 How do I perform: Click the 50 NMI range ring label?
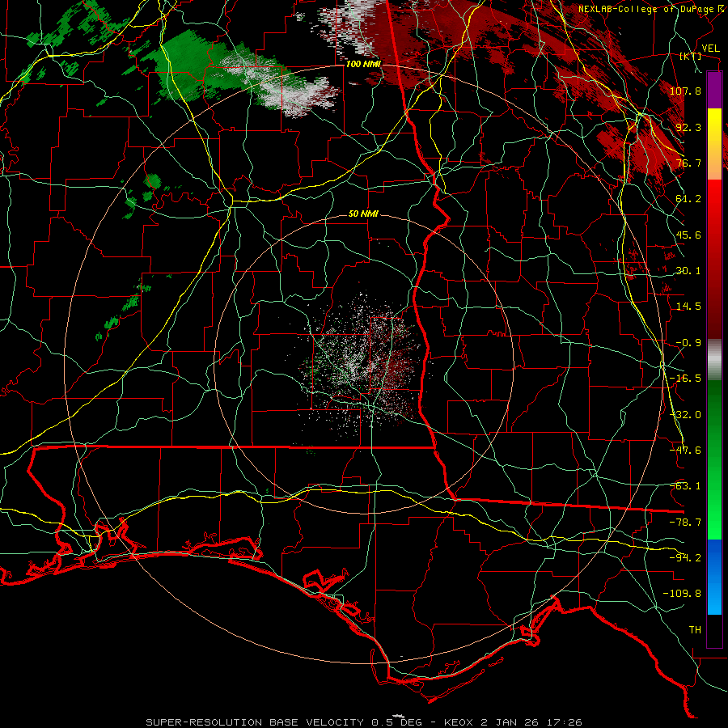click(x=363, y=214)
